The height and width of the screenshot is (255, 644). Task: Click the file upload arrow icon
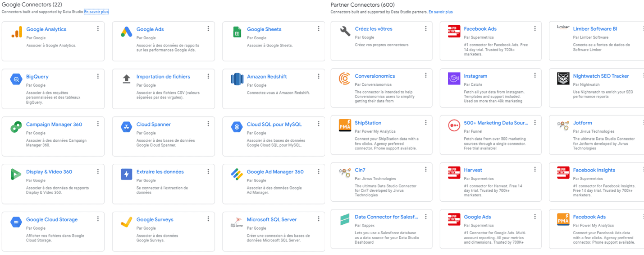coord(126,79)
